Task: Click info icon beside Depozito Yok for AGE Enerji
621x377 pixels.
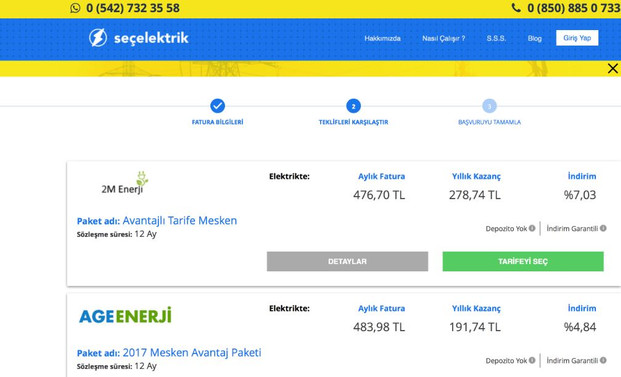Action: 532,360
